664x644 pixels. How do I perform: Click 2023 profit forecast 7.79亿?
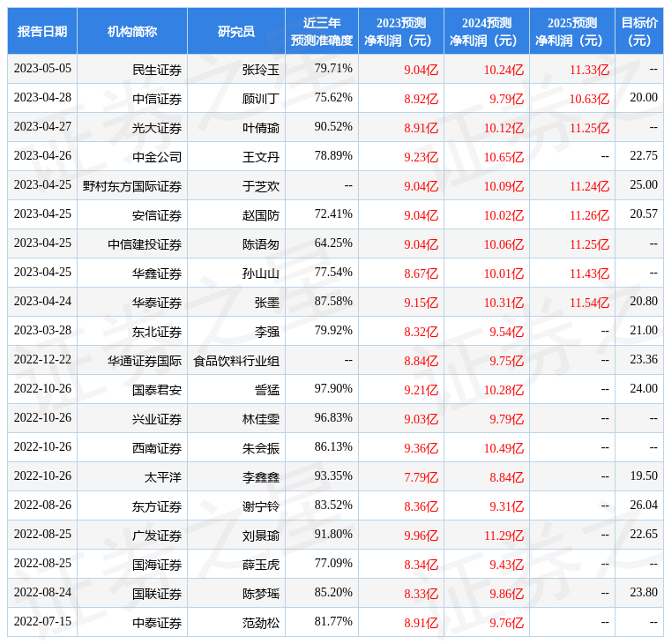(x=421, y=477)
